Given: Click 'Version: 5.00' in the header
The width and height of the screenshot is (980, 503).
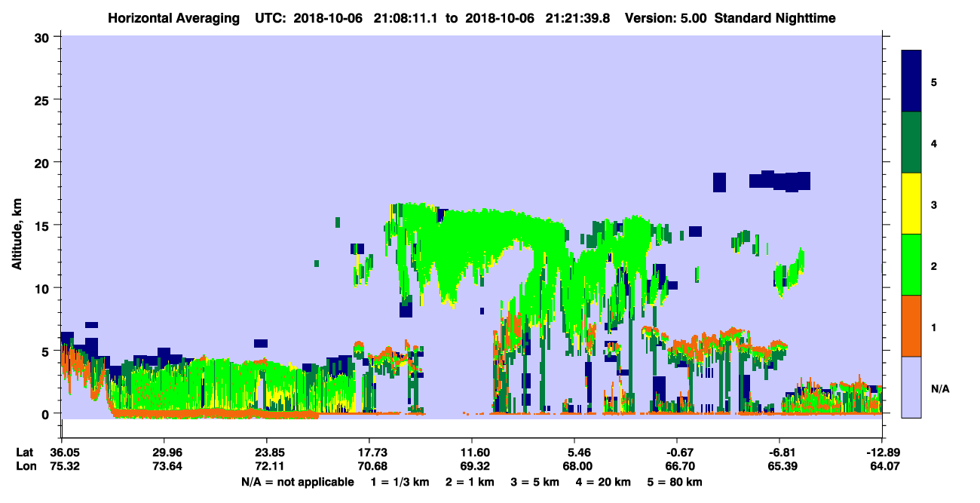Looking at the screenshot, I should click(666, 17).
